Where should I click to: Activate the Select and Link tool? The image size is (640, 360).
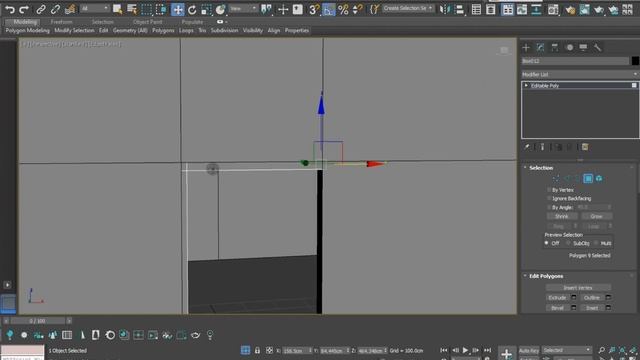41,9
